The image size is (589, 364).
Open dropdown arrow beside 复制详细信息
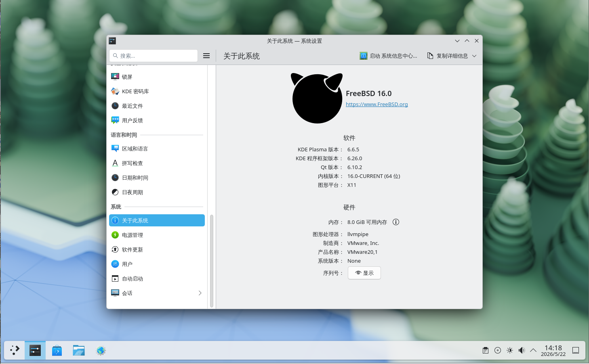[x=474, y=56]
